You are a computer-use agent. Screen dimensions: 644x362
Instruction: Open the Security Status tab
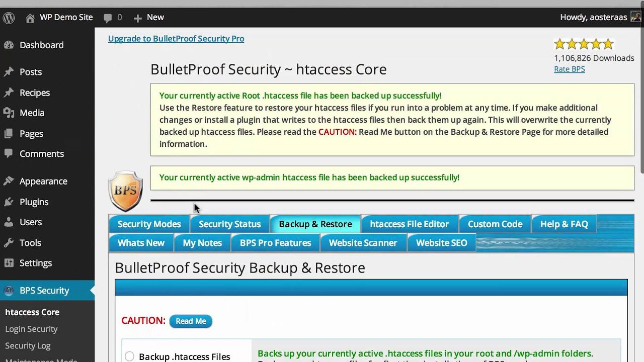229,224
